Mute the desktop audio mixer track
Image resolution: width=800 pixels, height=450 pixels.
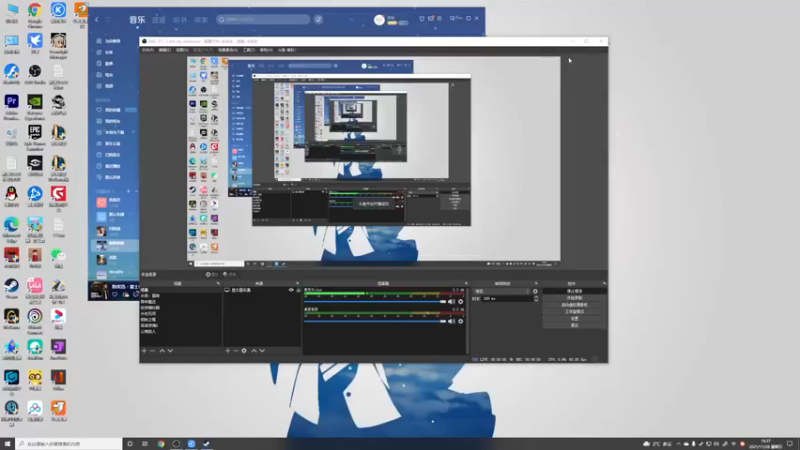(x=452, y=302)
